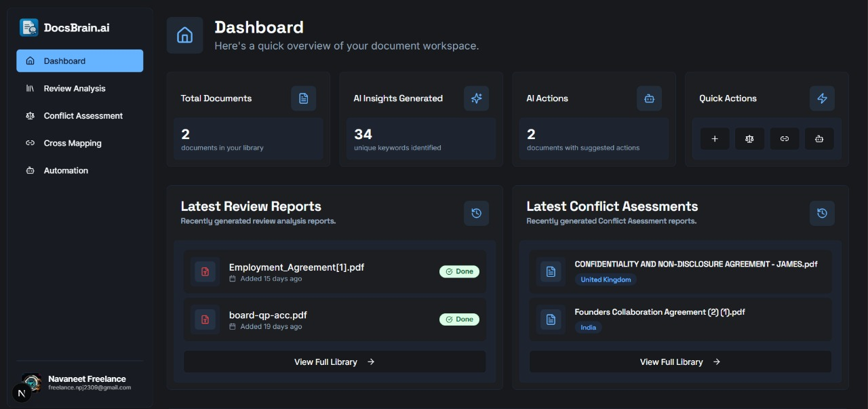Viewport: 868px width, 409px height.
Task: Click Added 15 days ago date text
Action: 271,279
